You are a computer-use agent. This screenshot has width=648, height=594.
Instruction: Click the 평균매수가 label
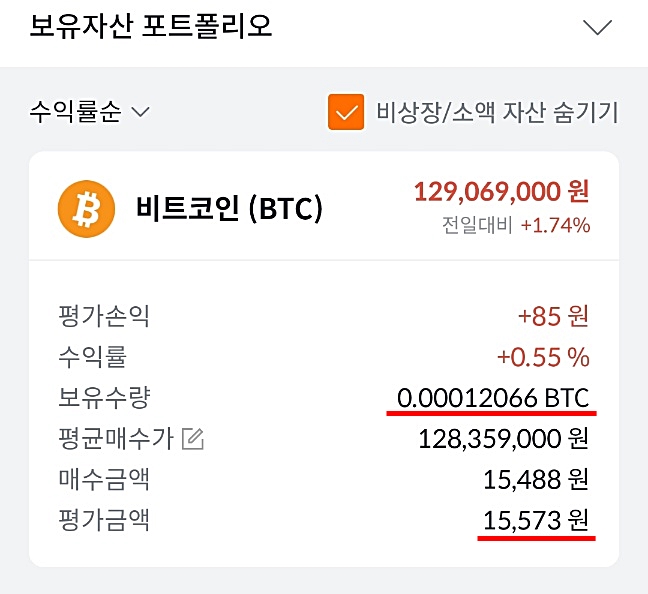tap(116, 438)
